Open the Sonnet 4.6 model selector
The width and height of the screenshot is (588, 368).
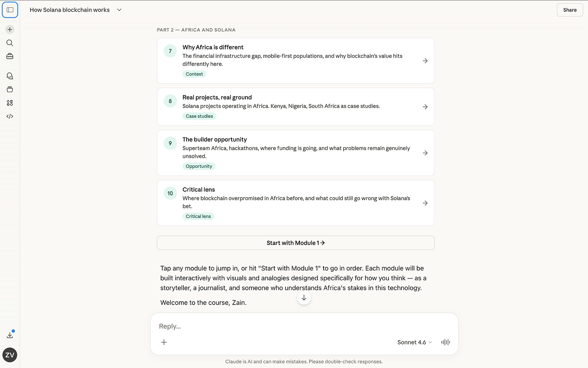click(x=415, y=342)
